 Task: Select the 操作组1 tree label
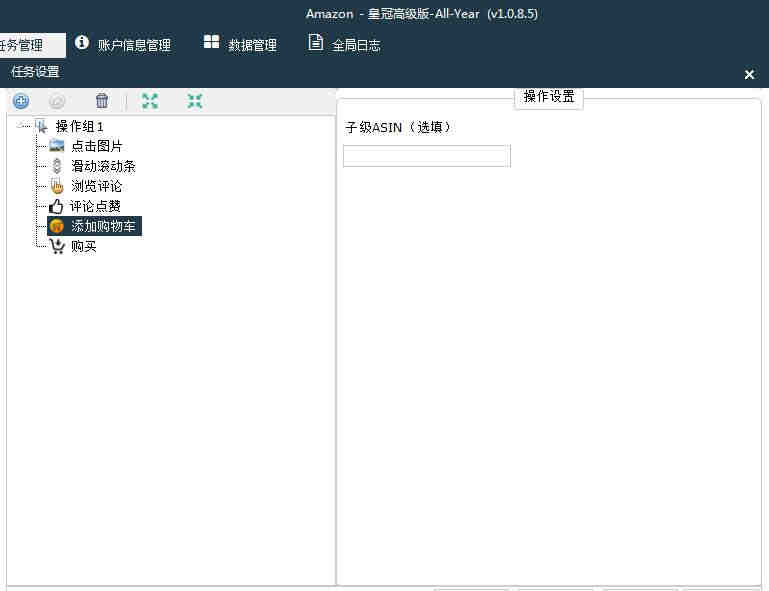coord(79,127)
